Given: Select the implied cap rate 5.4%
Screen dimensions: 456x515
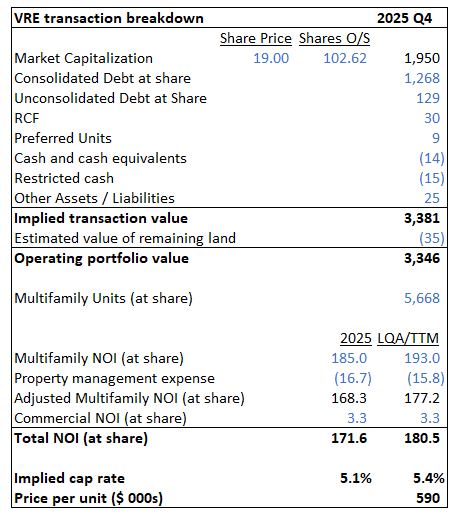Looking at the screenshot, I should pyautogui.click(x=429, y=478).
